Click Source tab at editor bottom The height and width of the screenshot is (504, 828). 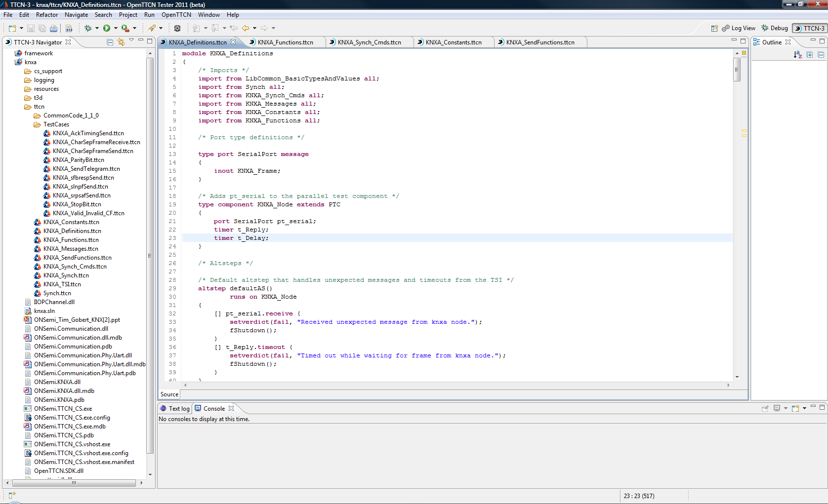pos(169,394)
